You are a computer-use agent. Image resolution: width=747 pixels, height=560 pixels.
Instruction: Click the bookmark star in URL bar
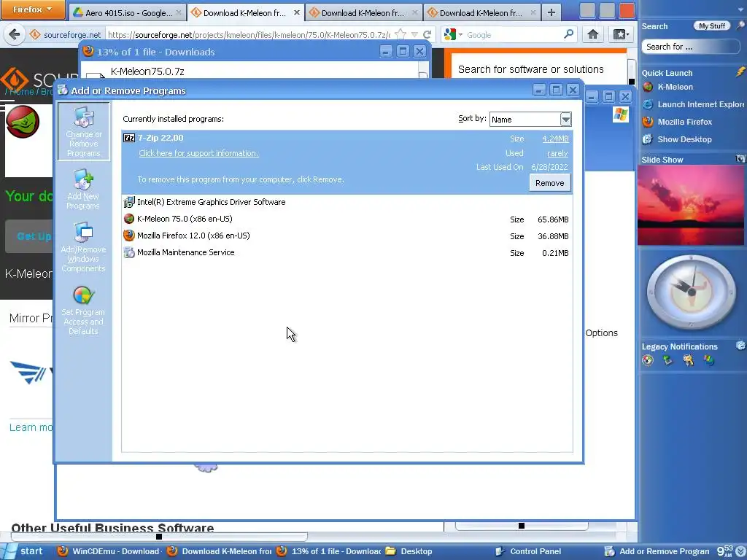click(x=400, y=34)
